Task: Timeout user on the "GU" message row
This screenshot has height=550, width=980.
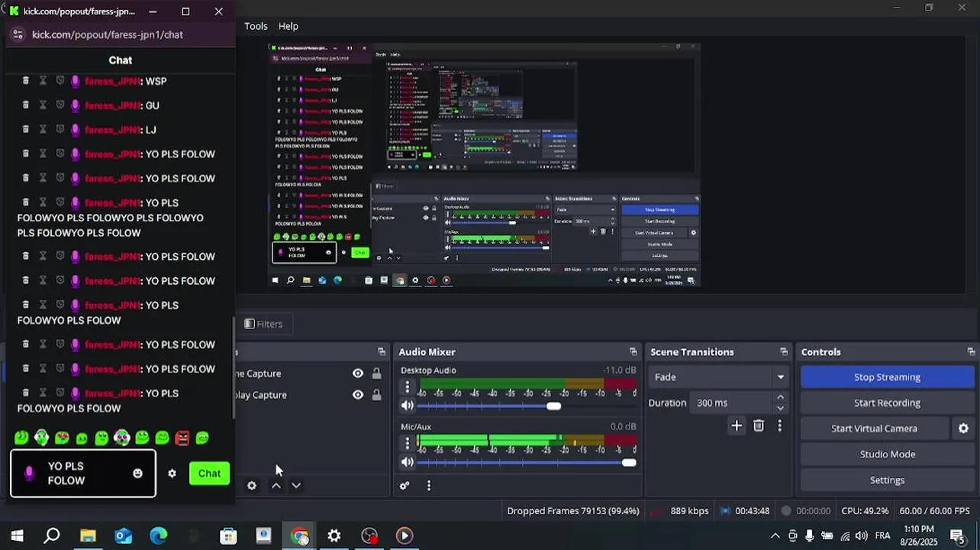Action: 43,105
